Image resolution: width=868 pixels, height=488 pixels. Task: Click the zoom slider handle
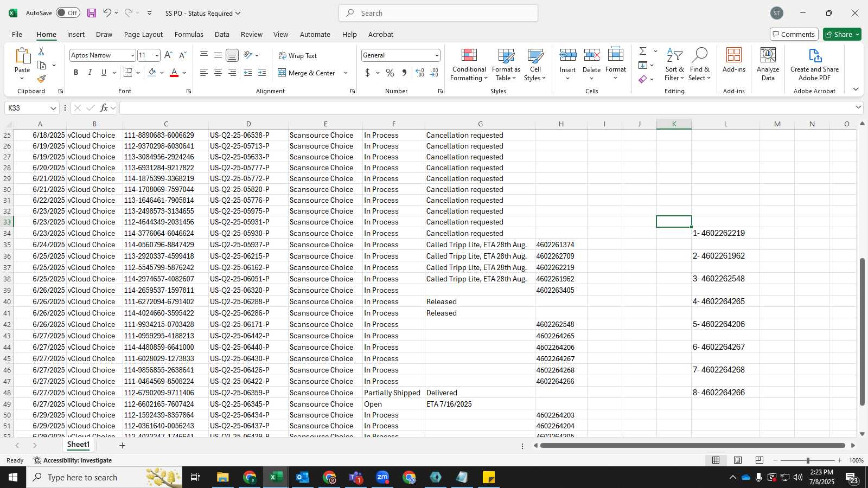pyautogui.click(x=808, y=460)
